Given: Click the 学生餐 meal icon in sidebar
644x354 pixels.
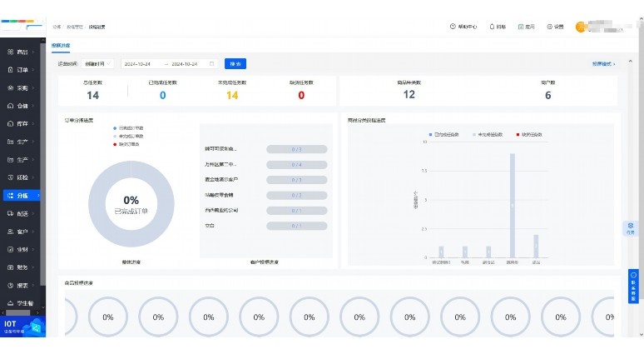Looking at the screenshot, I should pyautogui.click(x=10, y=303).
